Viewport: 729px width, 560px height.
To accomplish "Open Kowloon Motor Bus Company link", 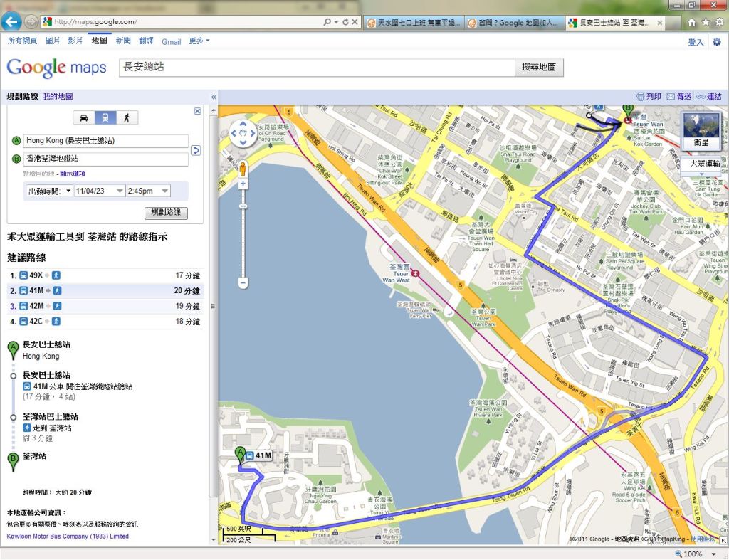I will click(68, 537).
